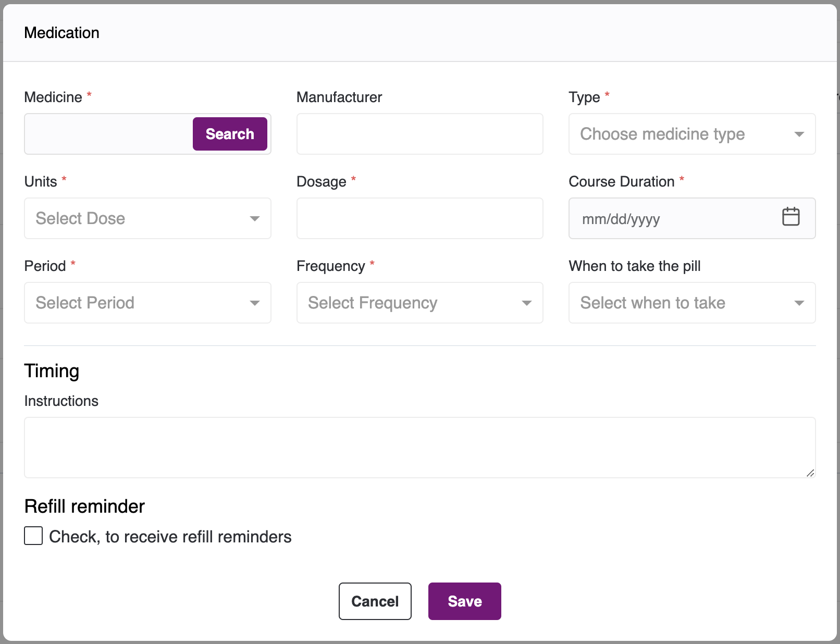Open the Course Duration calendar picker icon
This screenshot has width=840, height=644.
tap(790, 217)
